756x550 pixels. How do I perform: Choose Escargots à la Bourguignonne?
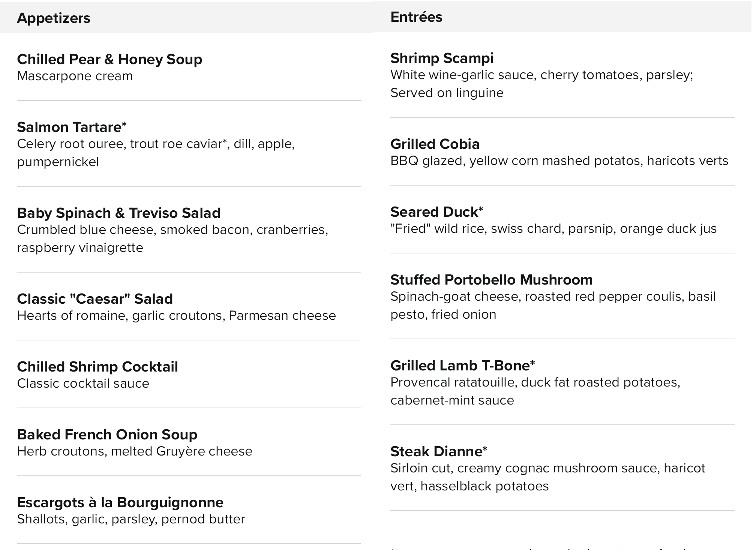click(120, 502)
